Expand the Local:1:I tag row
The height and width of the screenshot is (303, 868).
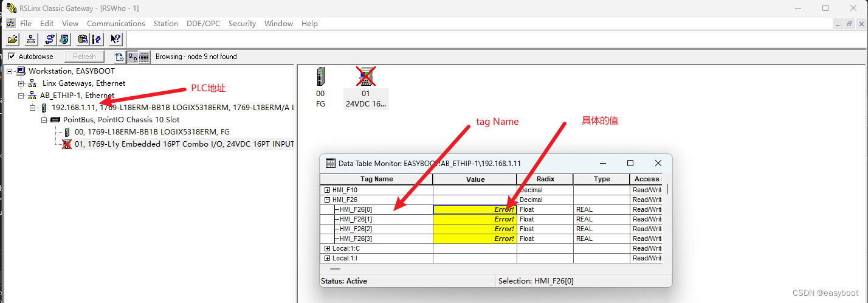coord(327,258)
